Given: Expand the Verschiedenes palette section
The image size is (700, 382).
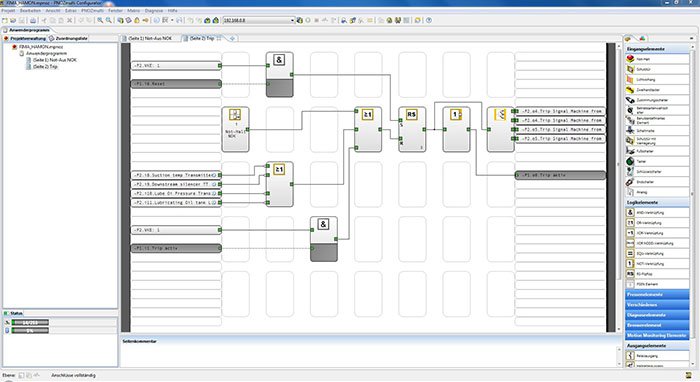Looking at the screenshot, I should [657, 305].
